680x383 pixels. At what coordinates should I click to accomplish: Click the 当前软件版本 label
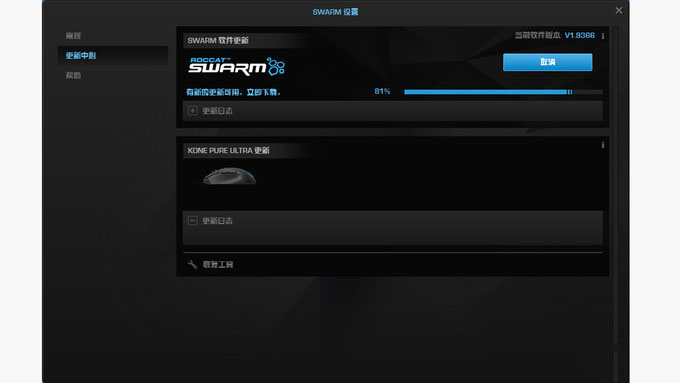(x=538, y=36)
